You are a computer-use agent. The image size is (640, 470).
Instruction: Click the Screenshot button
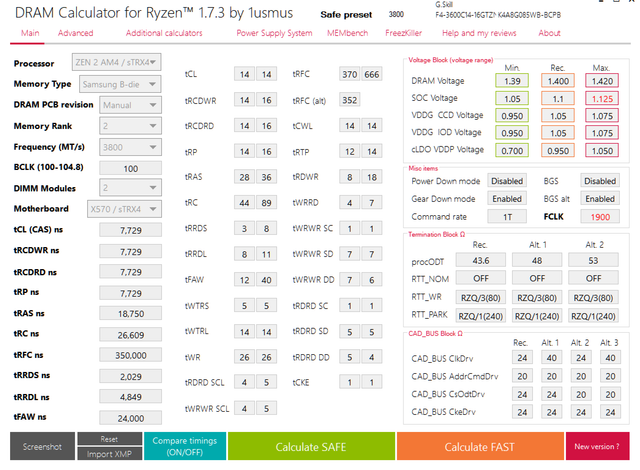pyautogui.click(x=42, y=446)
